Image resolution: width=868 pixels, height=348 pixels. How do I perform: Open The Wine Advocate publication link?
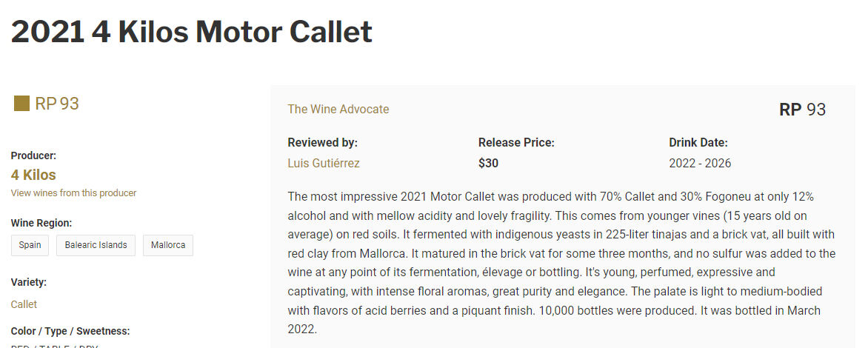(x=338, y=110)
